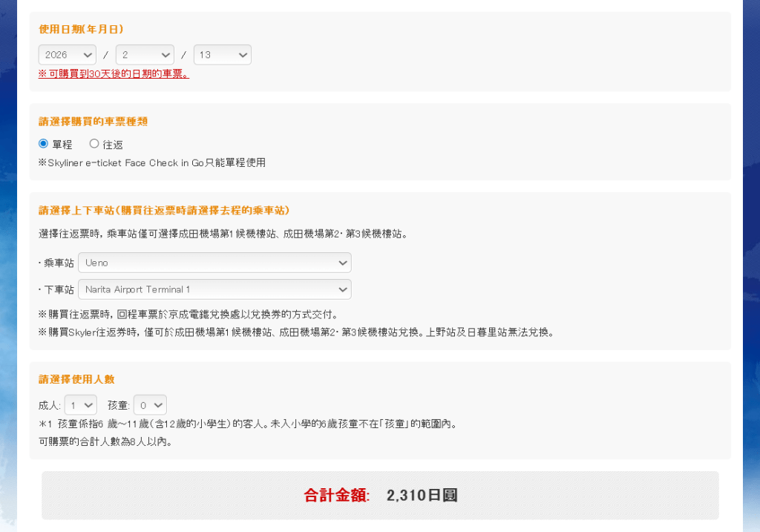Select the 單程 one-way radio button
The width and height of the screenshot is (760, 532).
point(43,144)
